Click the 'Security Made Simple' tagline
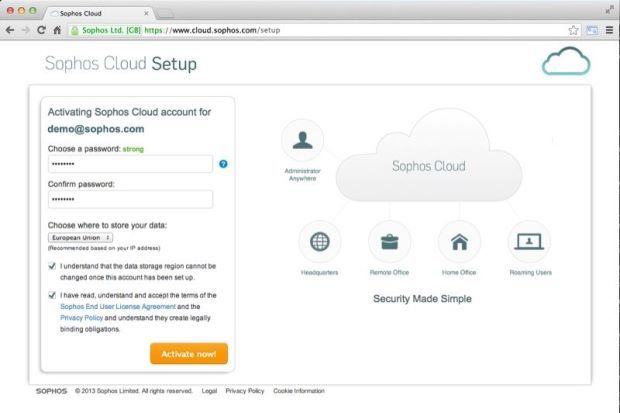Image resolution: width=620 pixels, height=413 pixels. (422, 299)
